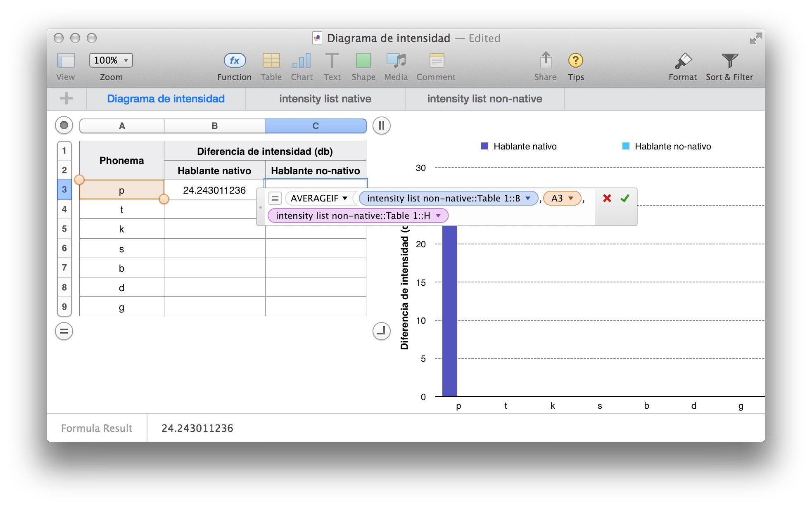Open the Table toolbar icon
This screenshot has width=812, height=507.
271,61
